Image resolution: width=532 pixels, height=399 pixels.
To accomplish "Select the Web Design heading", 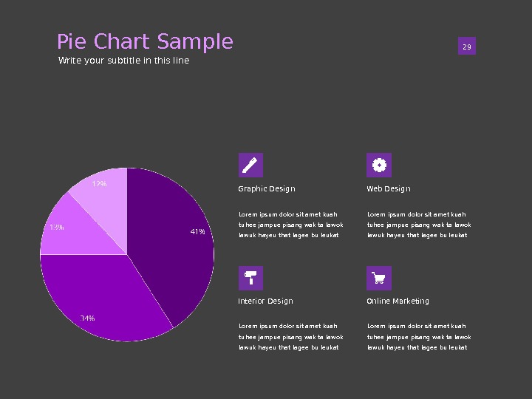I will click(x=389, y=189).
